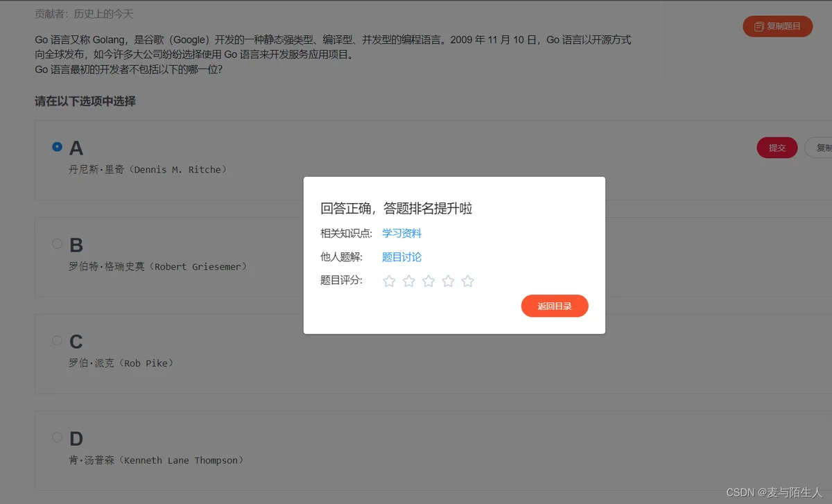The image size is (832, 504).
Task: Click the 他人题解 label
Action: click(x=342, y=257)
